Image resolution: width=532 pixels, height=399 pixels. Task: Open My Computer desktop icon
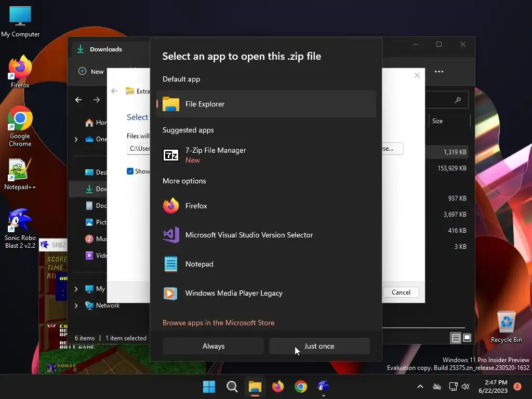point(20,22)
